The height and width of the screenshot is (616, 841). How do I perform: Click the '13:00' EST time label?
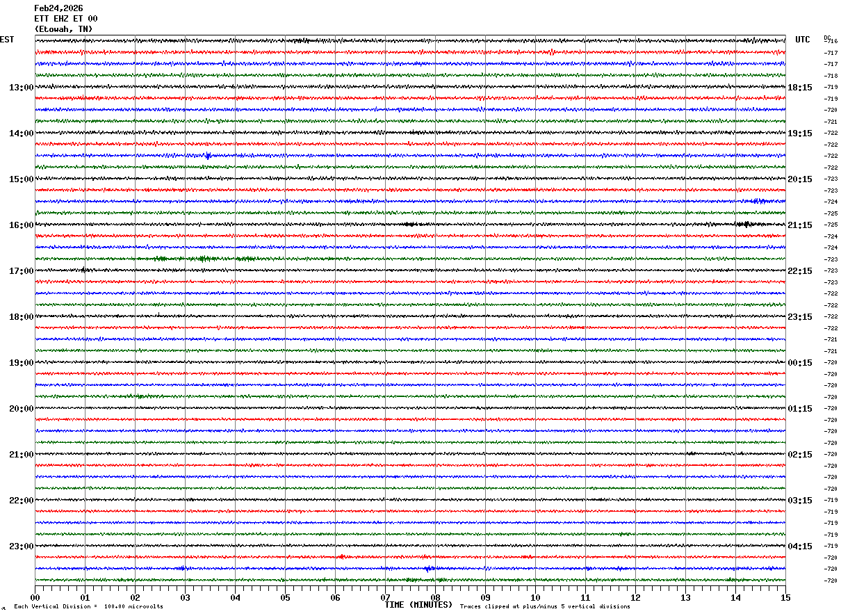[x=21, y=88]
